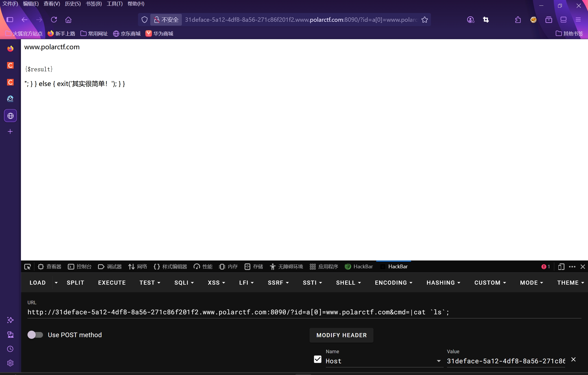Screen dimensions: 588x375
Task: Open the hamburger application menu
Action: click(x=578, y=20)
